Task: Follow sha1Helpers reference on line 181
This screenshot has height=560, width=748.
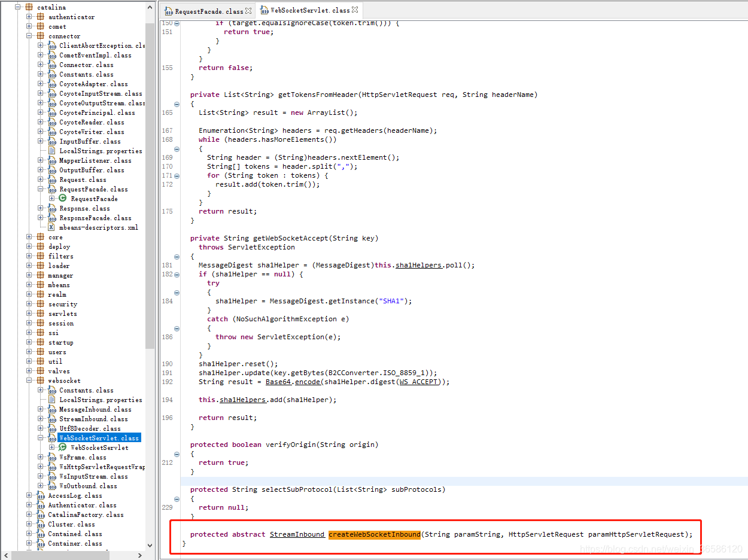Action: click(x=418, y=265)
